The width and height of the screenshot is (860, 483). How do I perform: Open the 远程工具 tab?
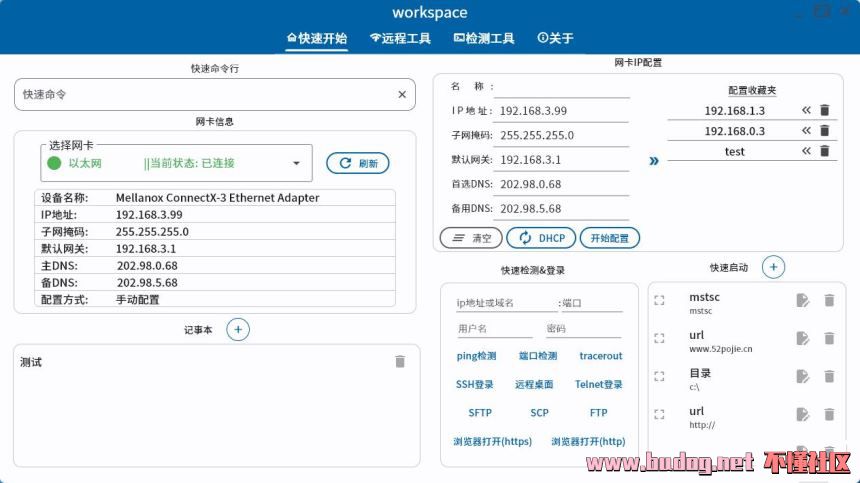400,38
